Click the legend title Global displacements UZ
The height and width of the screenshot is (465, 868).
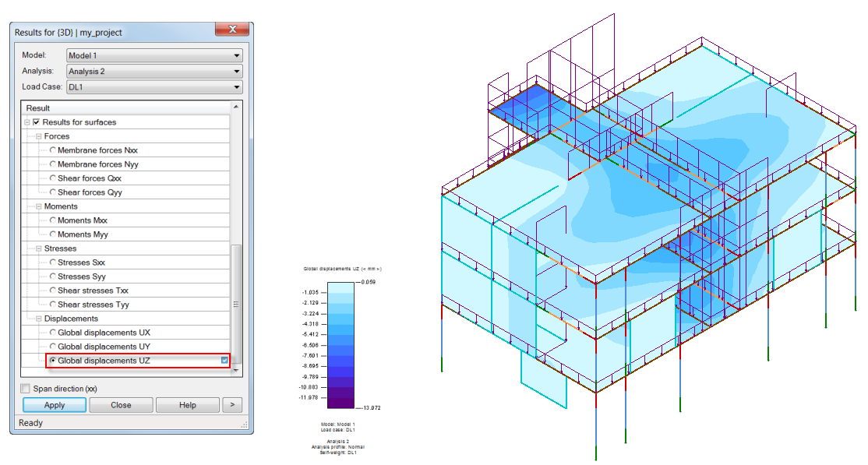[342, 269]
